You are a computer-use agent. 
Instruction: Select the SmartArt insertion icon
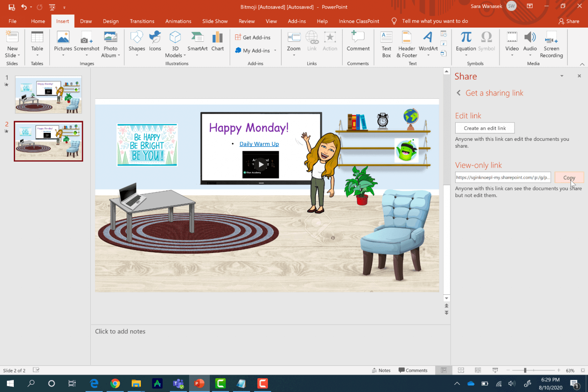coord(197,42)
